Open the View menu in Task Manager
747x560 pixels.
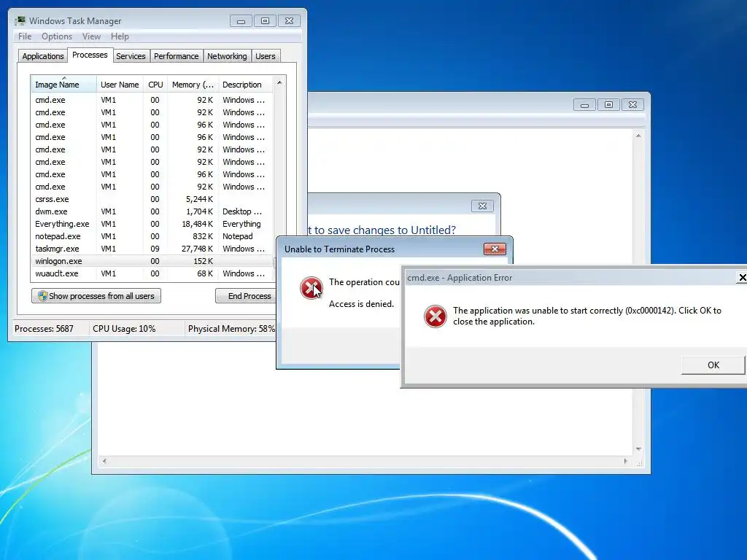pyautogui.click(x=91, y=36)
